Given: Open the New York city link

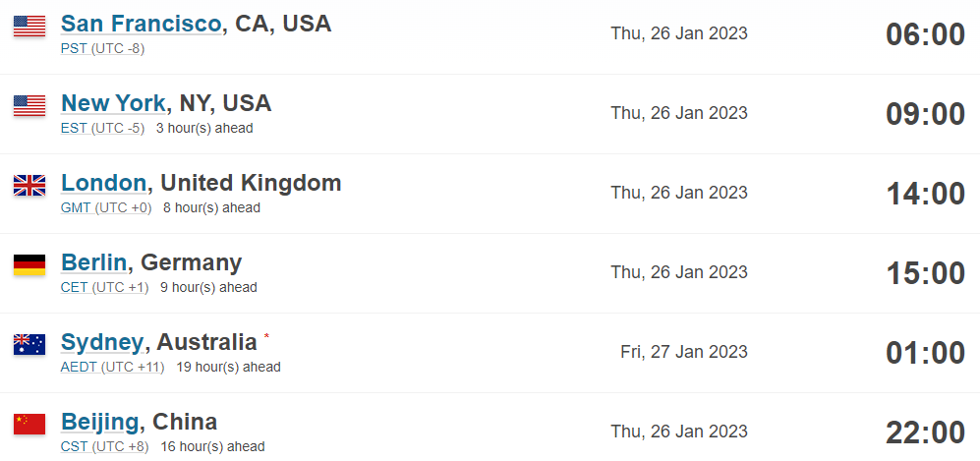Looking at the screenshot, I should tap(113, 103).
